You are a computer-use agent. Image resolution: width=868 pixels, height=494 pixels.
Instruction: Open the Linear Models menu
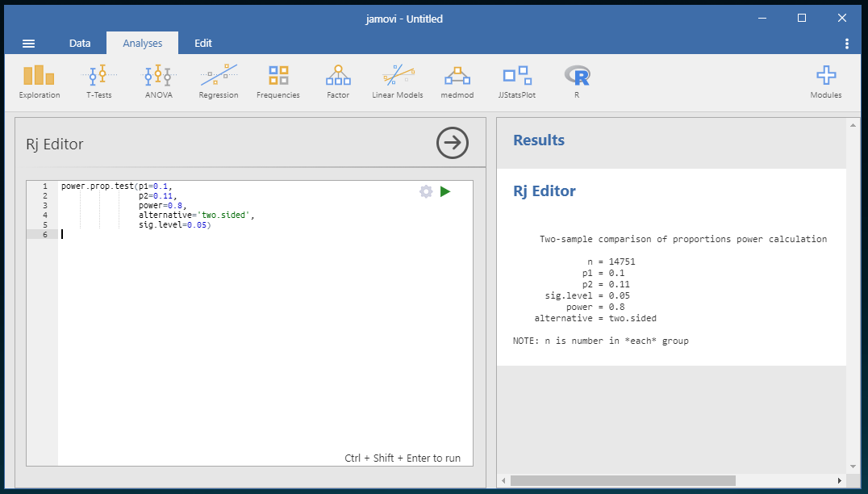(398, 82)
